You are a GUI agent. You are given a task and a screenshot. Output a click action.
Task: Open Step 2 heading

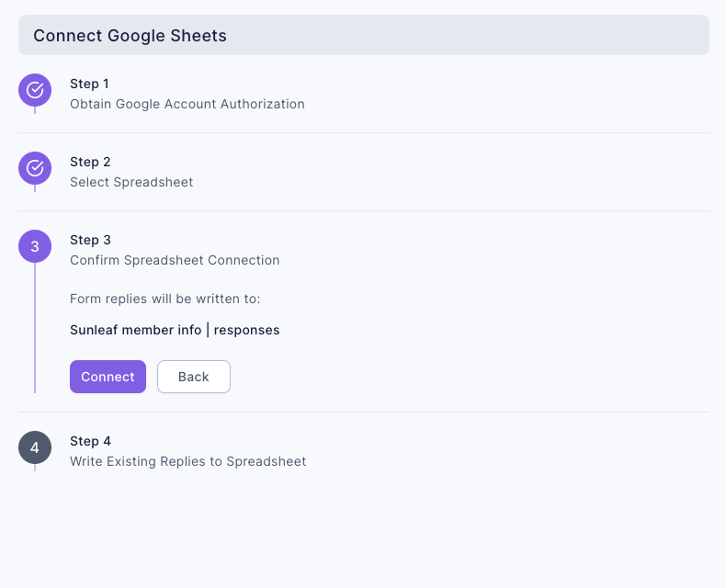tap(90, 162)
